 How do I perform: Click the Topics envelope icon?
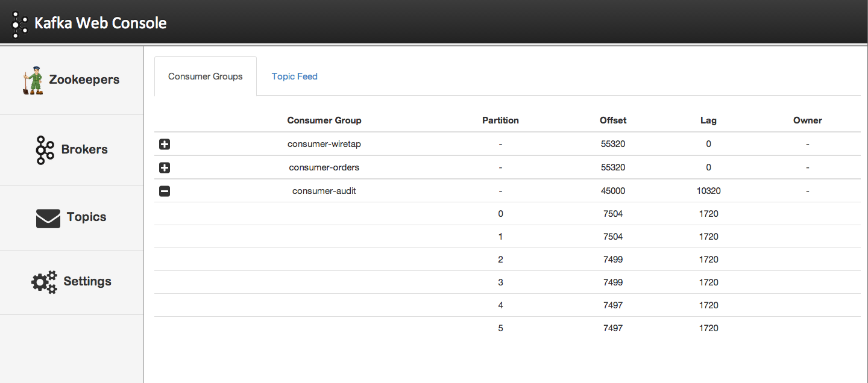48,219
